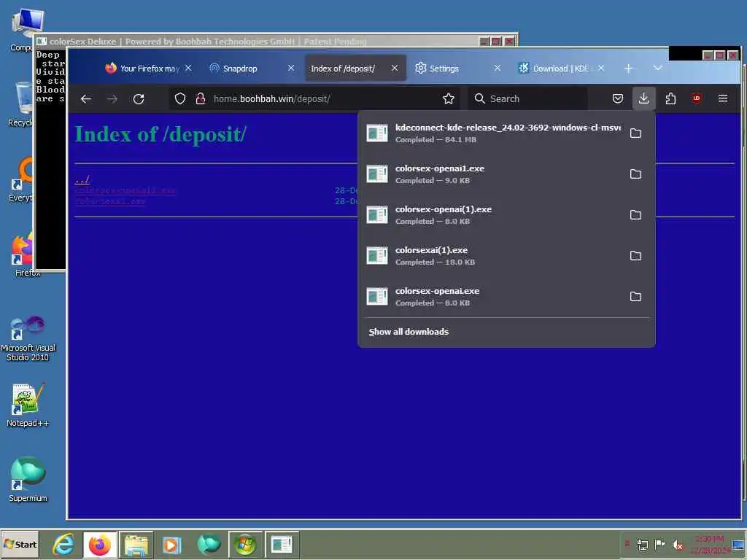This screenshot has width=747, height=560.
Task: Open Windows Explorer from the taskbar
Action: coord(136,545)
